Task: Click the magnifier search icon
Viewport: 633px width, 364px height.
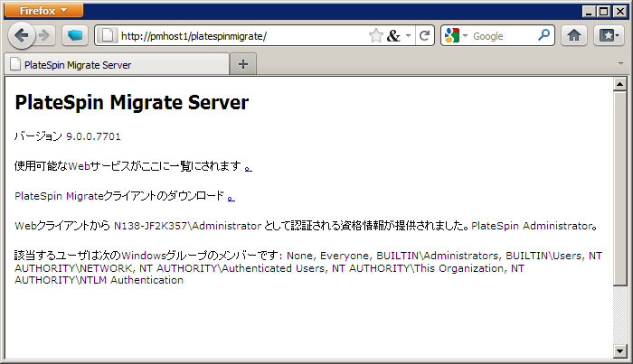Action: (543, 35)
